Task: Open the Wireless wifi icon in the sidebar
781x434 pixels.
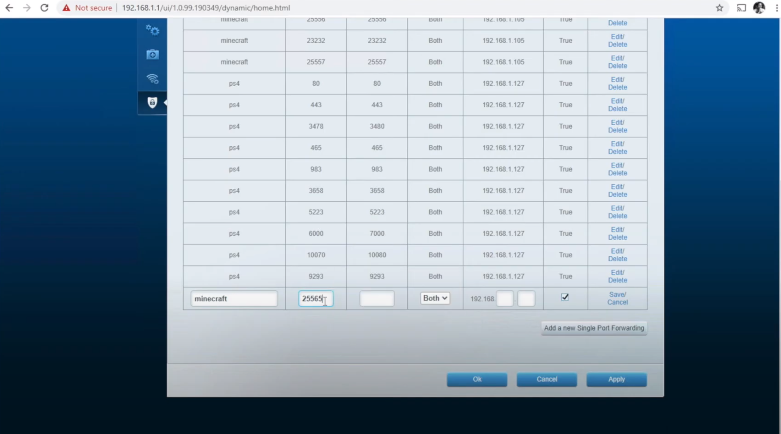Action: coord(152,78)
